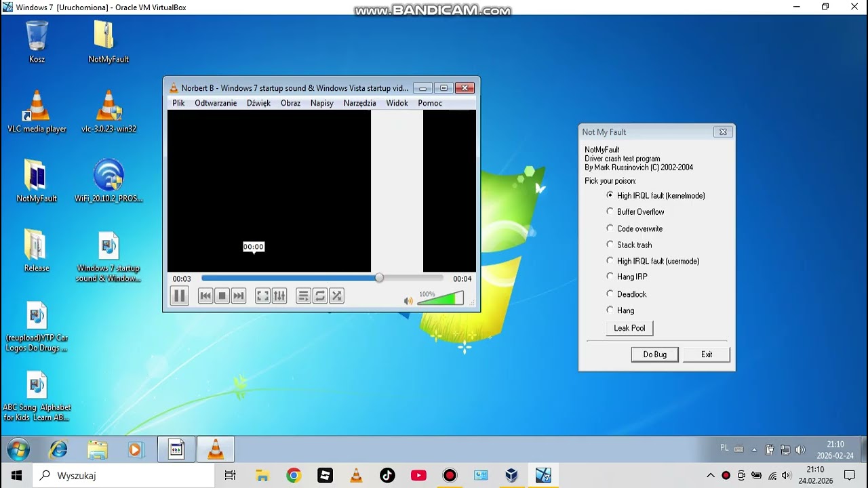Select Hang IRP option
The image size is (868, 488).
point(627,277)
